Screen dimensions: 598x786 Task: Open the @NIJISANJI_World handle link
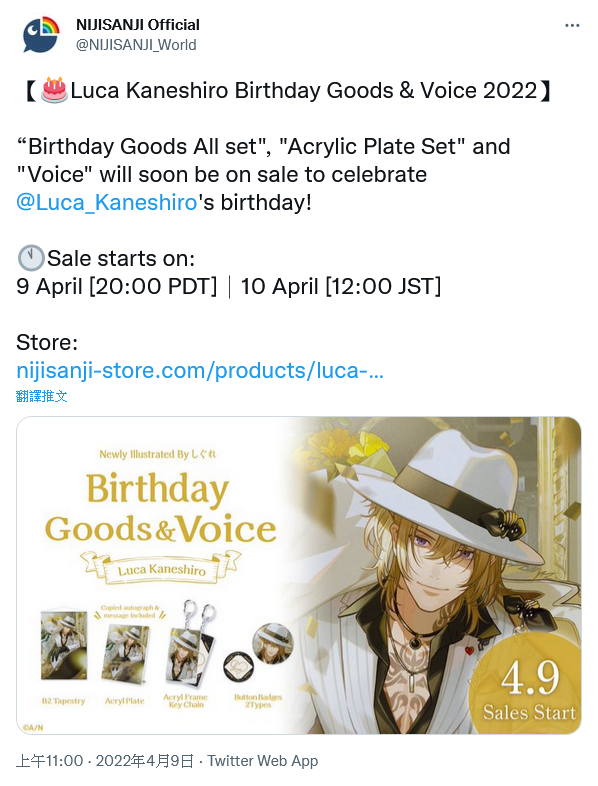(x=136, y=45)
